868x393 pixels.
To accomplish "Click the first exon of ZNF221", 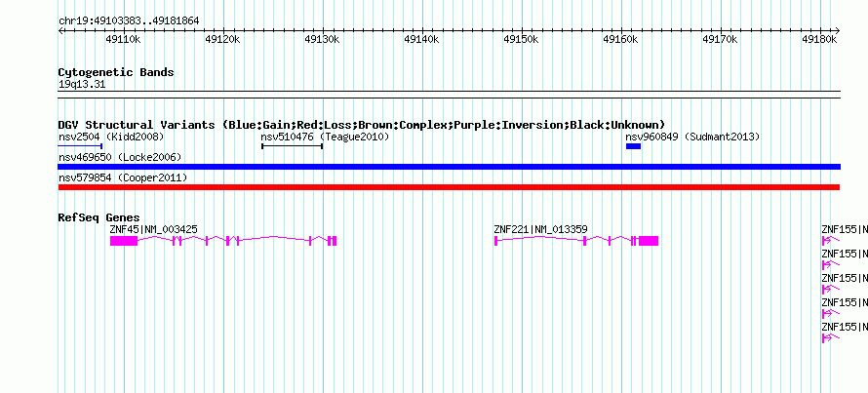I will (496, 241).
